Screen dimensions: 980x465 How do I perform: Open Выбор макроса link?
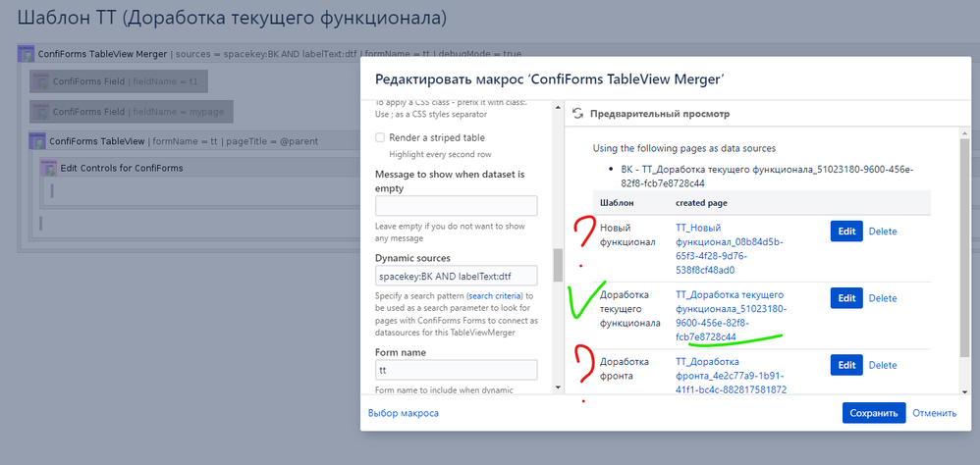[404, 413]
